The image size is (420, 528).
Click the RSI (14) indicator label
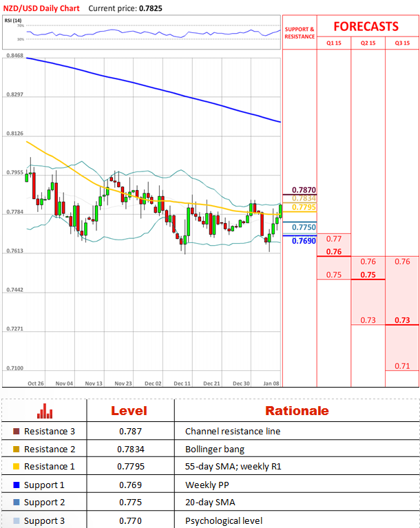(13, 21)
